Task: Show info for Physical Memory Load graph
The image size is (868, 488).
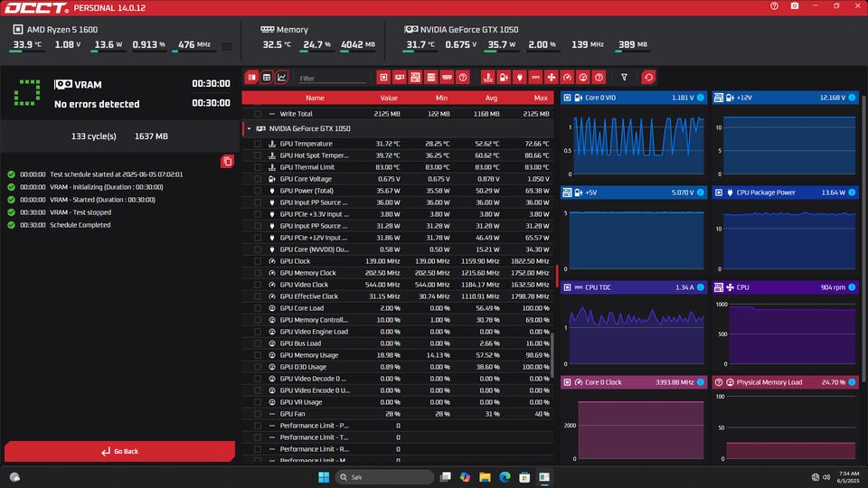Action: point(852,382)
